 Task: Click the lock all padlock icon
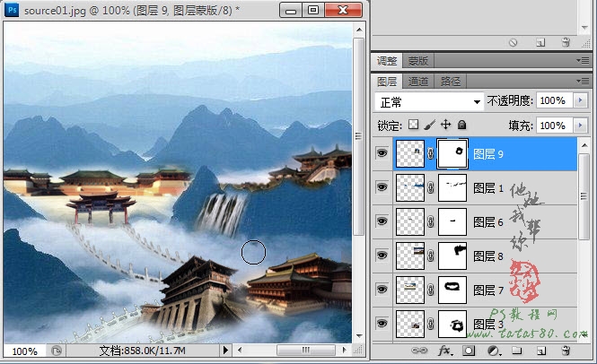point(461,125)
